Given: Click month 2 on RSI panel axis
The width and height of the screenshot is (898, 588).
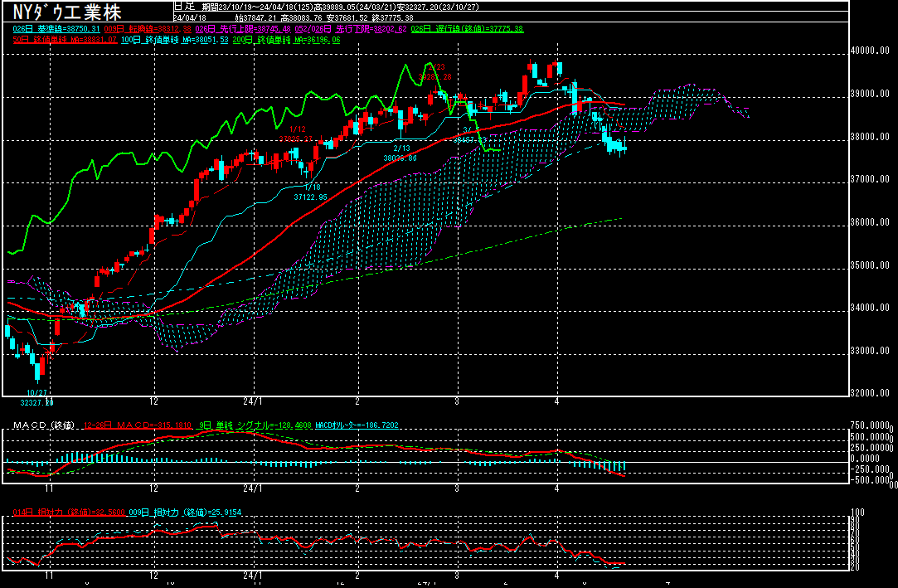Looking at the screenshot, I should coord(357,576).
